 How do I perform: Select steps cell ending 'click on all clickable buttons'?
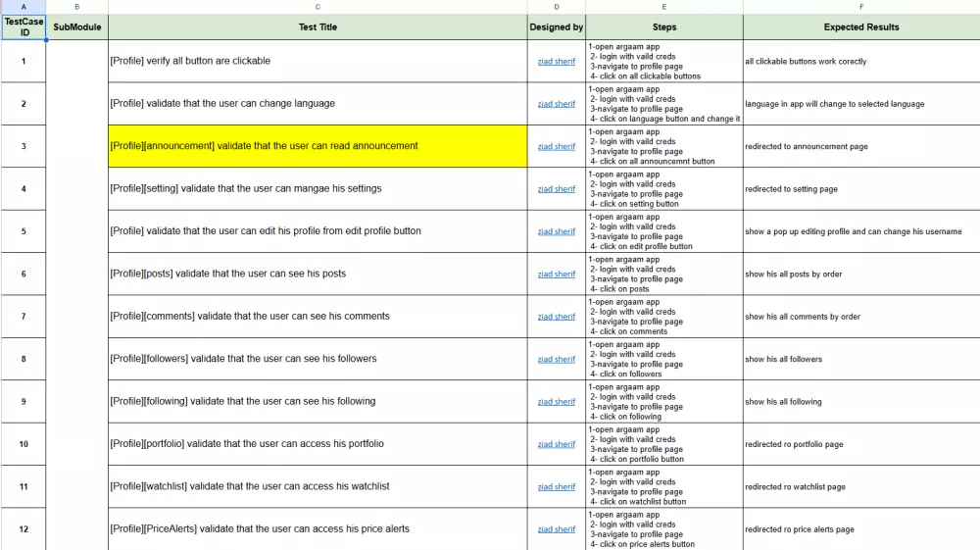[x=664, y=61]
